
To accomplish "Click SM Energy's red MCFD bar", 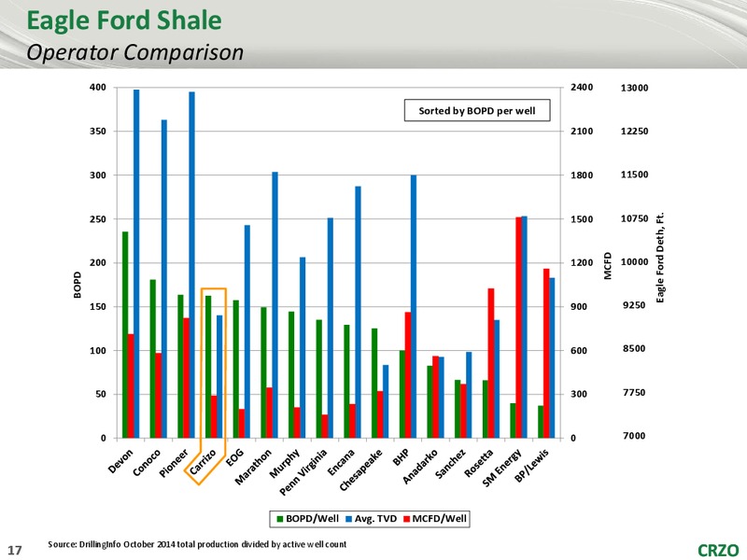I will [x=519, y=328].
